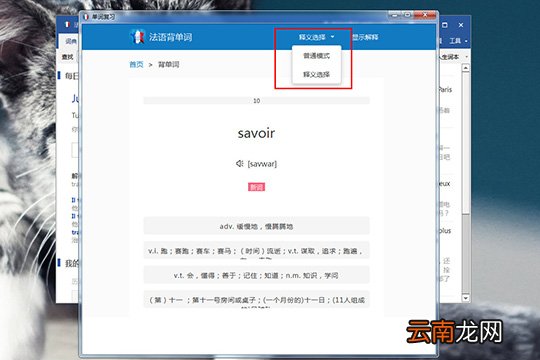Select 普通模式 from the dropdown menu

click(316, 56)
